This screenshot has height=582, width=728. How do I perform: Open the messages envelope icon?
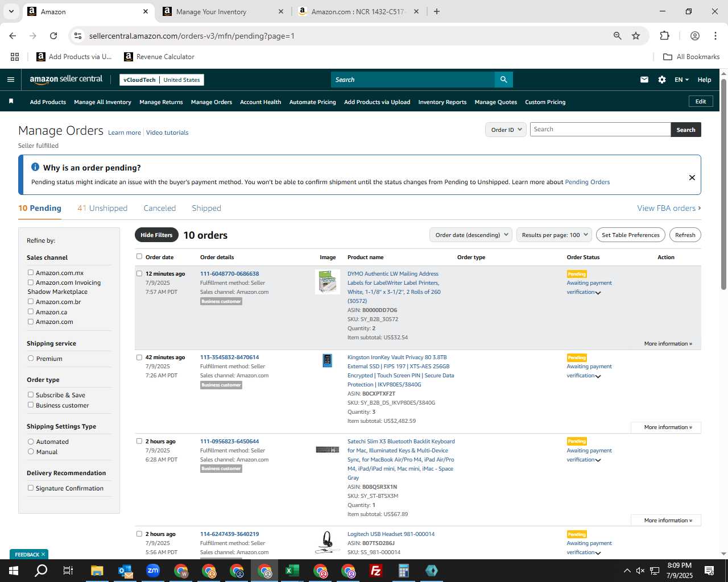click(x=644, y=80)
